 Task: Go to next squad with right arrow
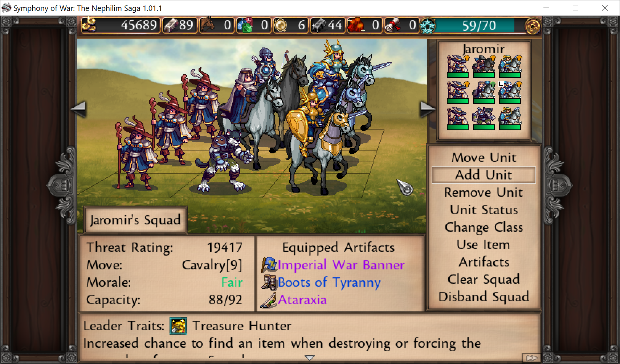[428, 108]
